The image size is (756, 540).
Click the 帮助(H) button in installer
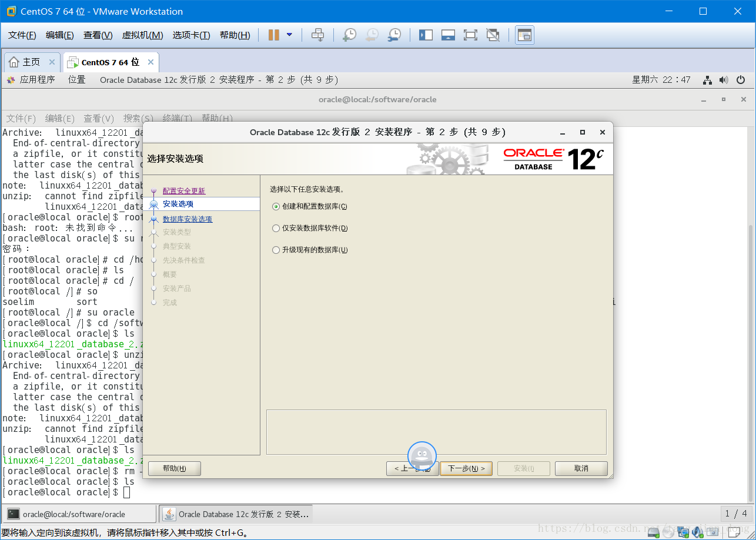175,468
